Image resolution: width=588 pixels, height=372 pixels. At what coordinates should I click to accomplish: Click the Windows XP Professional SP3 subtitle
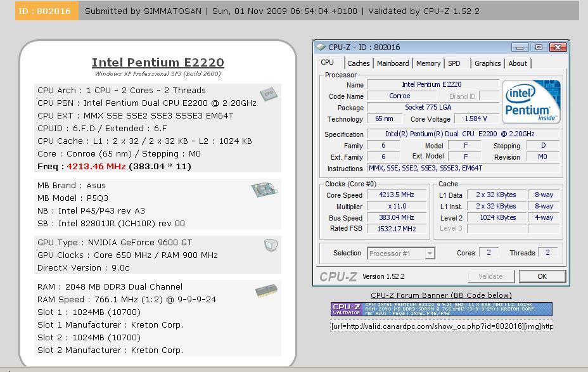(158, 74)
